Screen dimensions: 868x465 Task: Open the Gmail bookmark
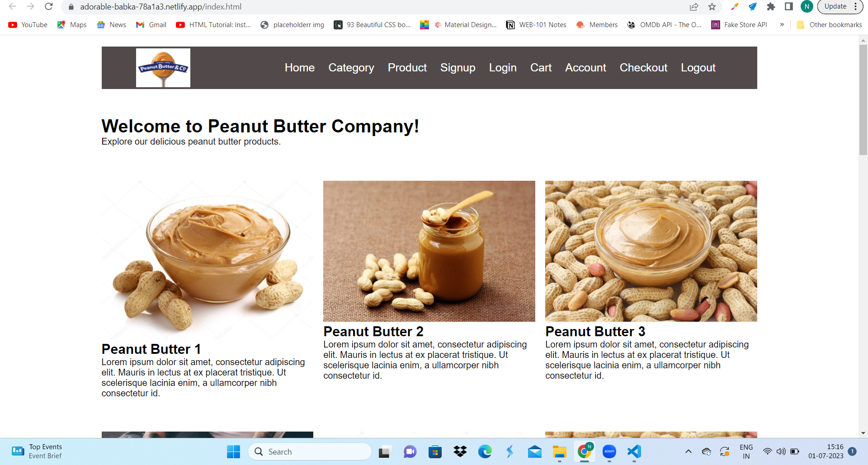[x=151, y=25]
